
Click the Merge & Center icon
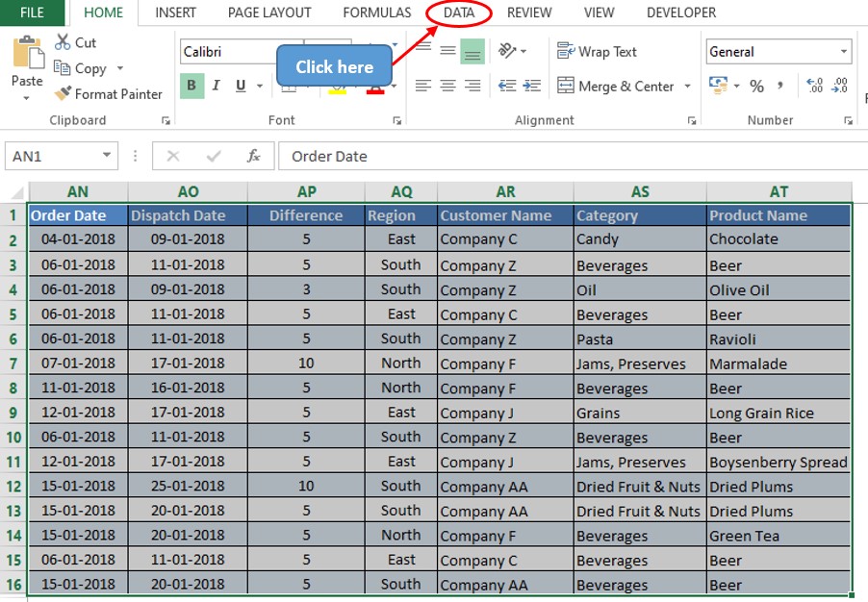pyautogui.click(x=564, y=86)
